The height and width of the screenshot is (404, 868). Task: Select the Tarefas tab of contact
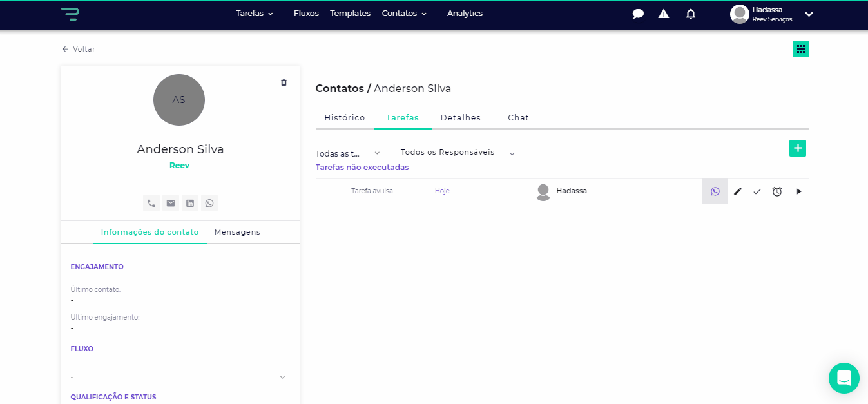tap(403, 118)
